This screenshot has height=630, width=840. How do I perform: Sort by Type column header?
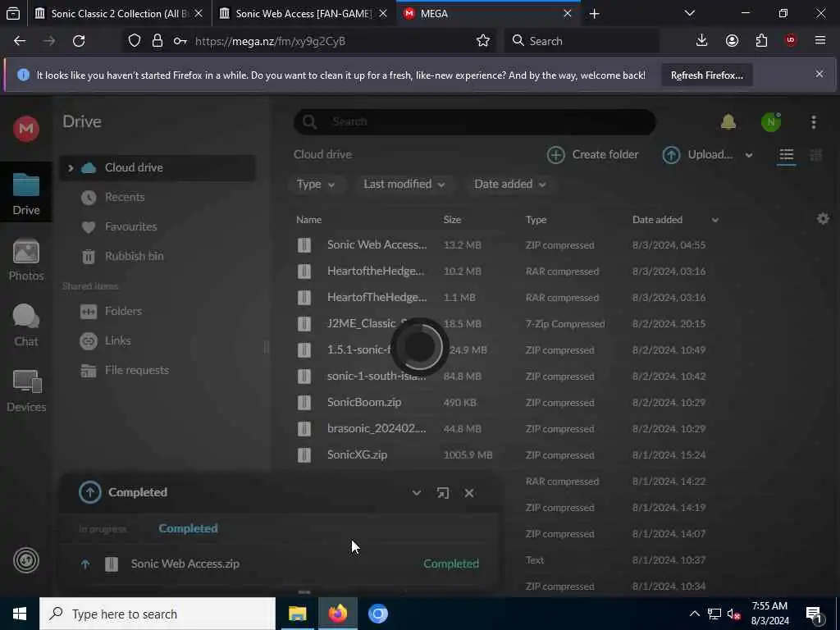pyautogui.click(x=536, y=220)
